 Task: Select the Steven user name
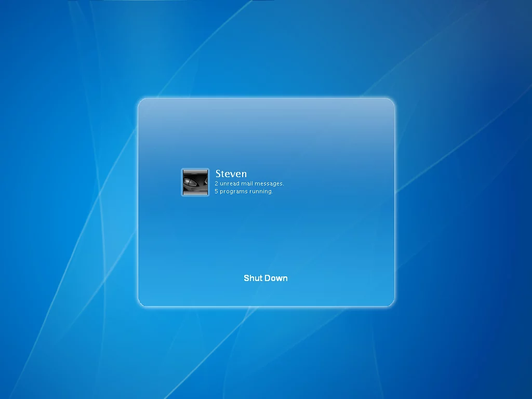(x=231, y=174)
